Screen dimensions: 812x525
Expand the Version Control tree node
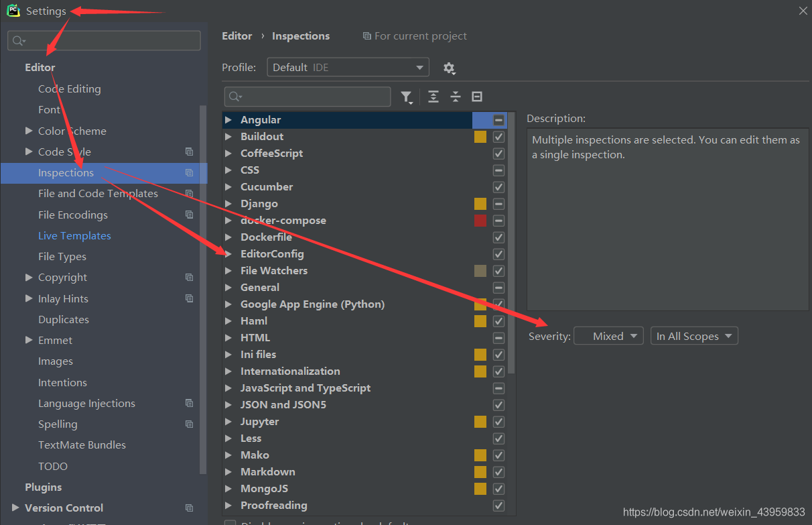coord(15,508)
